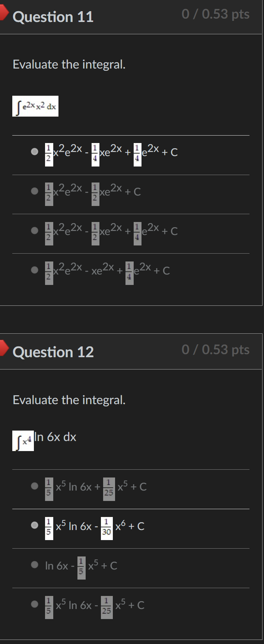Image resolution: width=264 pixels, height=644 pixels.
Task: Click the red flag icon beside Question 11
Action: (x=4, y=14)
